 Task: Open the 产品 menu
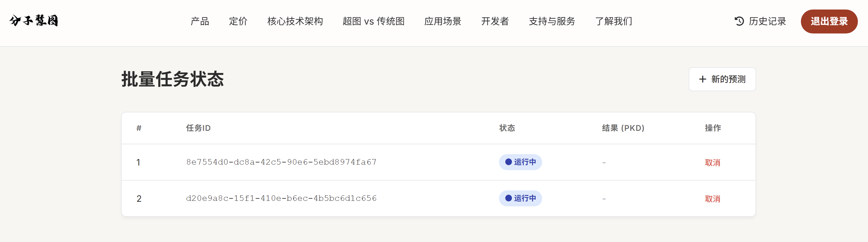(x=200, y=21)
